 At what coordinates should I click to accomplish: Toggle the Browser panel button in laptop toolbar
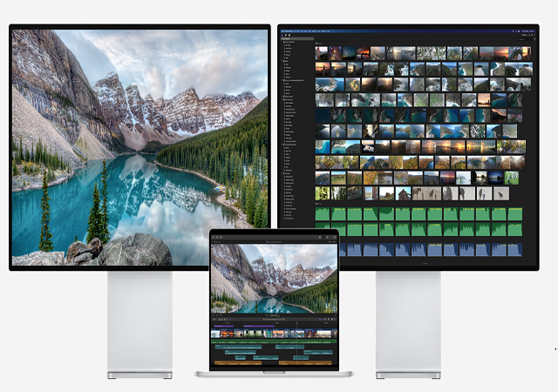point(320,237)
